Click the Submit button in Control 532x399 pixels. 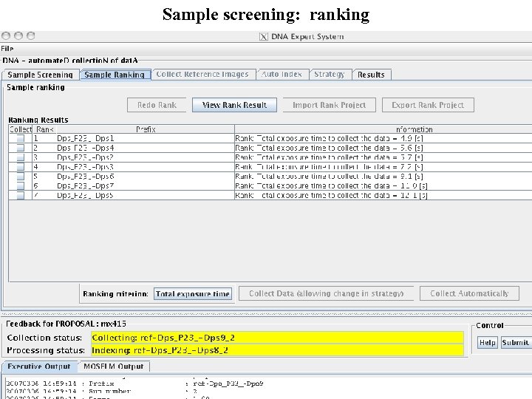click(x=516, y=343)
